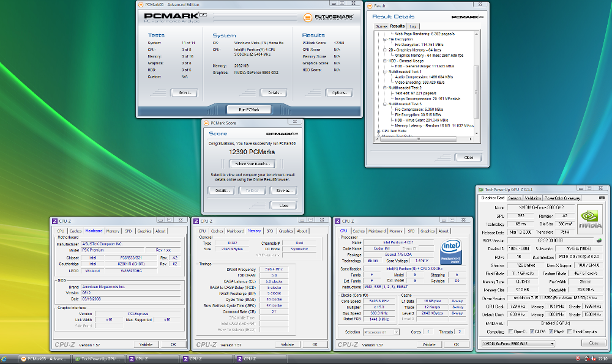Open SPD tab in the Mainboard CPU-Z window

(x=129, y=231)
